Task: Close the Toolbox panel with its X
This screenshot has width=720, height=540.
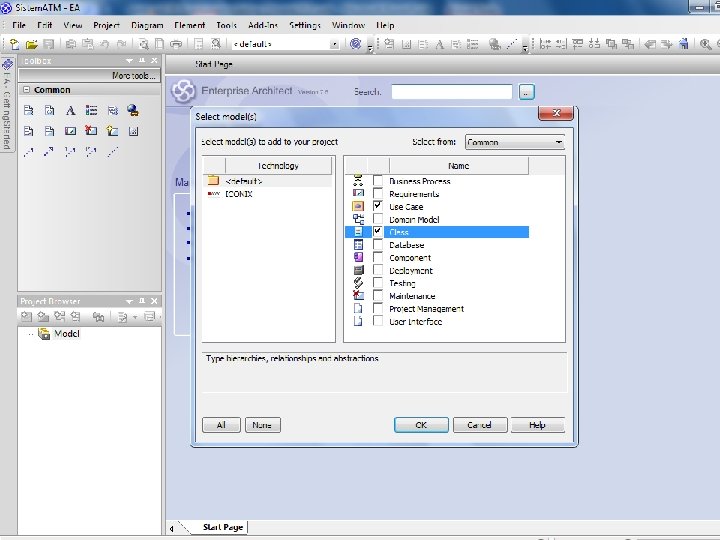Action: pyautogui.click(x=154, y=61)
